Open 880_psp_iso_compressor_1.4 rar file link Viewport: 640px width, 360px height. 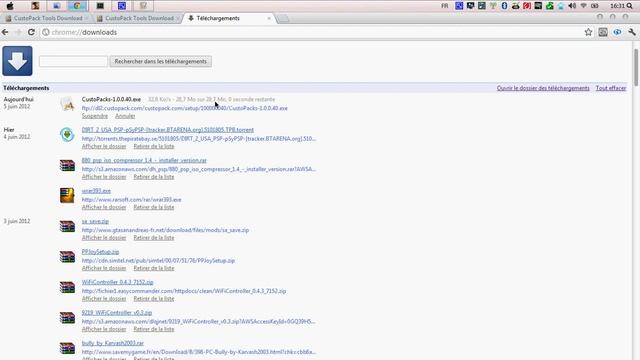[144, 160]
